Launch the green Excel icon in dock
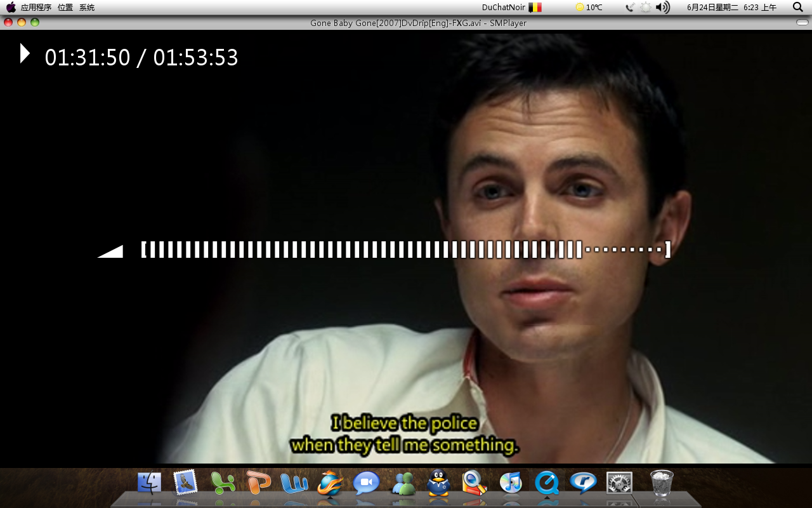The width and height of the screenshot is (812, 508). (223, 483)
